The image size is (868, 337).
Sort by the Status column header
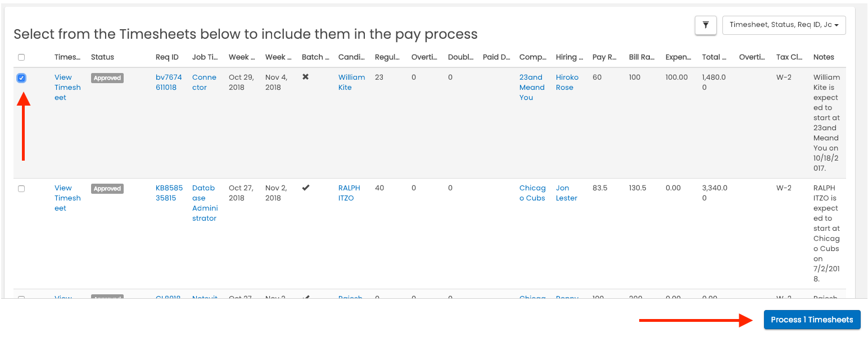pos(102,57)
